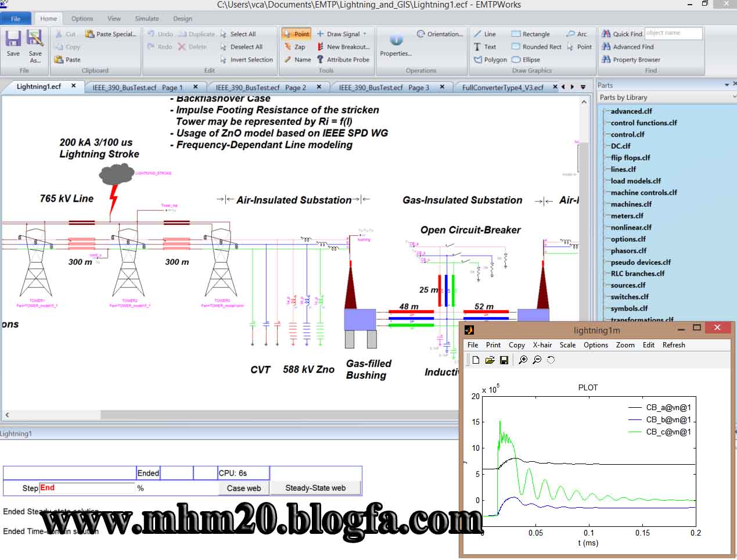
Task: Click the Steady-State web button
Action: [x=315, y=489]
